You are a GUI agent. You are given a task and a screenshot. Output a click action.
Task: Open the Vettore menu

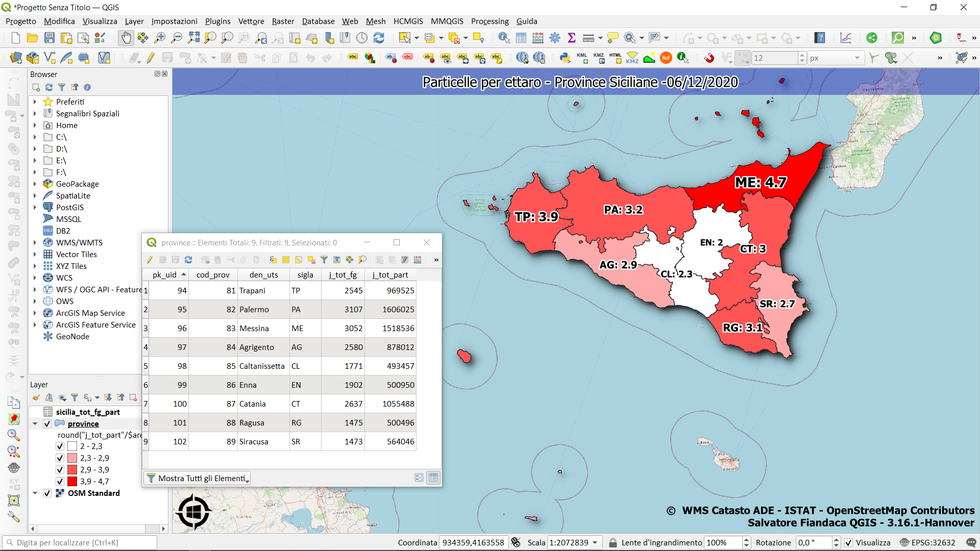[251, 21]
